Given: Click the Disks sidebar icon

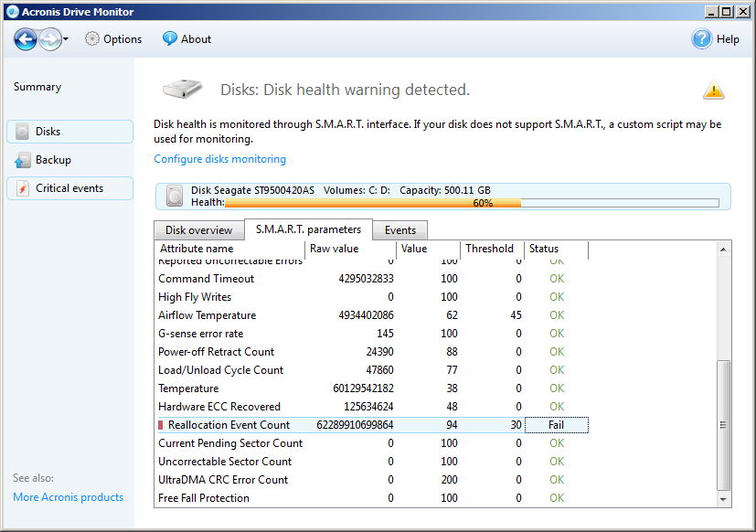Looking at the screenshot, I should [x=22, y=132].
